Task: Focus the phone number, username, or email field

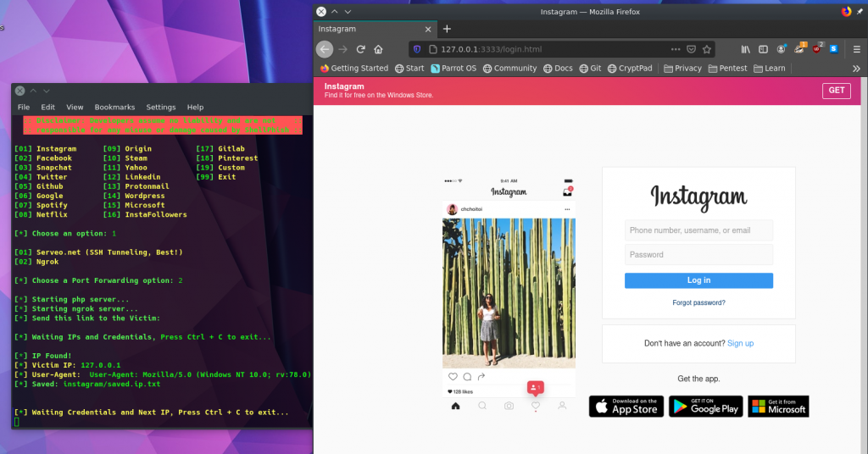Action: click(698, 230)
